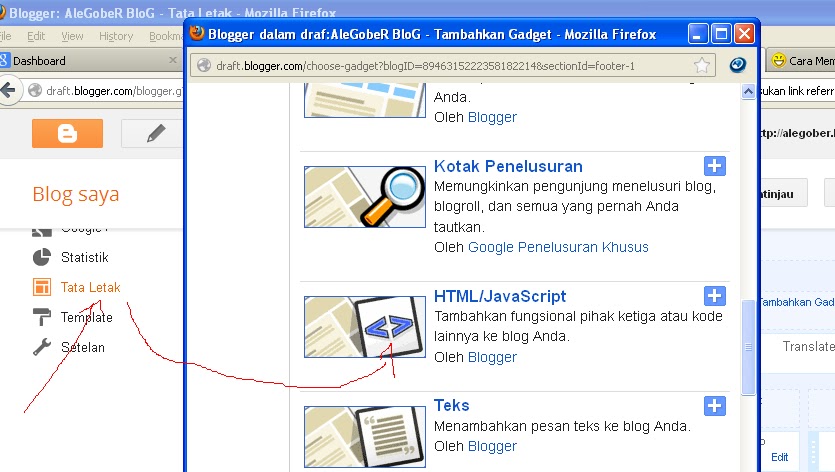Click Edit link in background layout page
The height and width of the screenshot is (472, 835).
tap(780, 457)
